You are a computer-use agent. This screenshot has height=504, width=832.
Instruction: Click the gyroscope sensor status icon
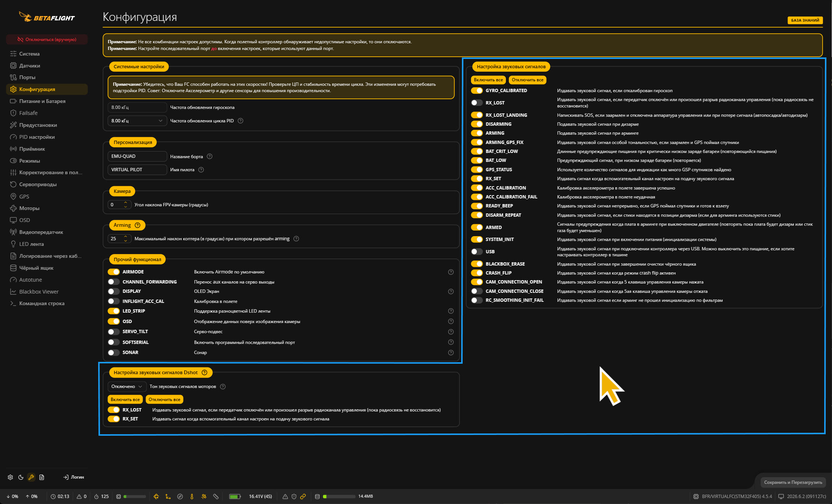(x=156, y=497)
